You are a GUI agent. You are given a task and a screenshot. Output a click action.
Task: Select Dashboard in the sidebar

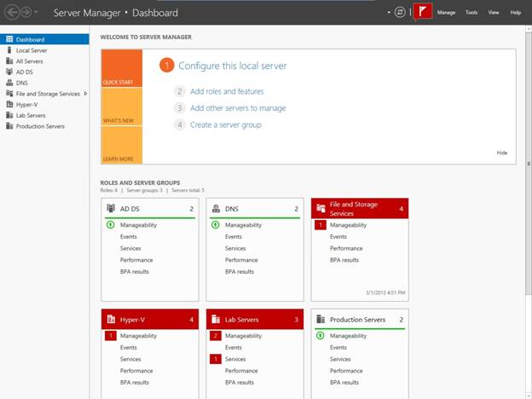coord(44,39)
